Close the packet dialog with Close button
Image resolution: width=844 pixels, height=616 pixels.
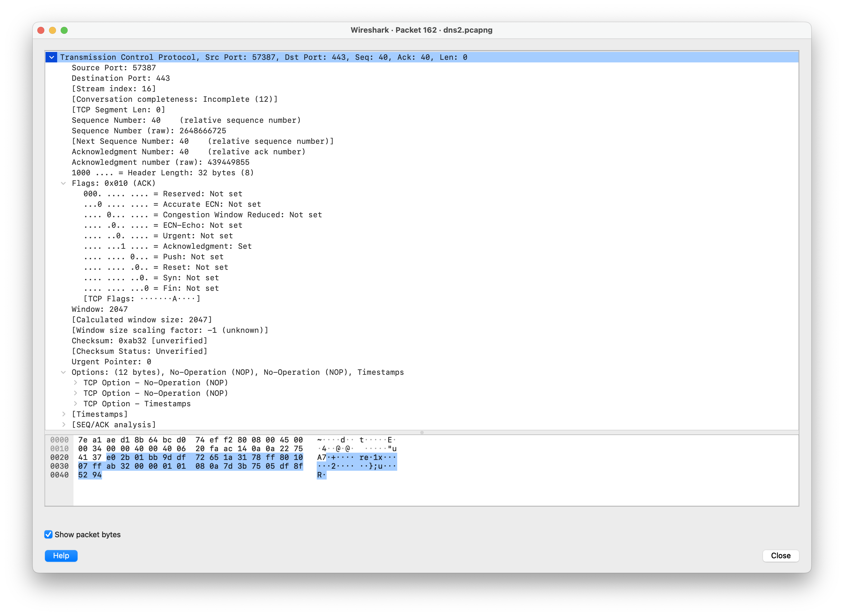781,556
